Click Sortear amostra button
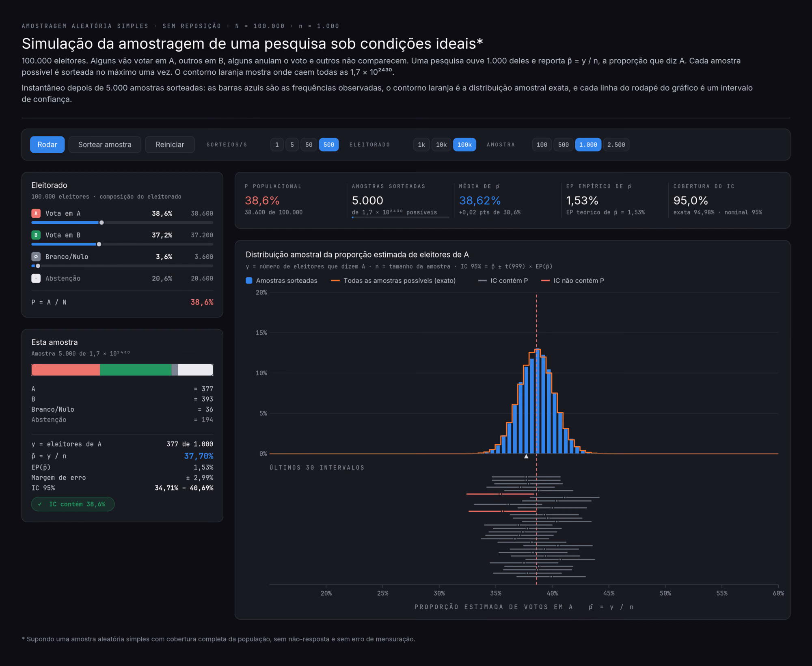Image resolution: width=812 pixels, height=666 pixels. coord(105,145)
